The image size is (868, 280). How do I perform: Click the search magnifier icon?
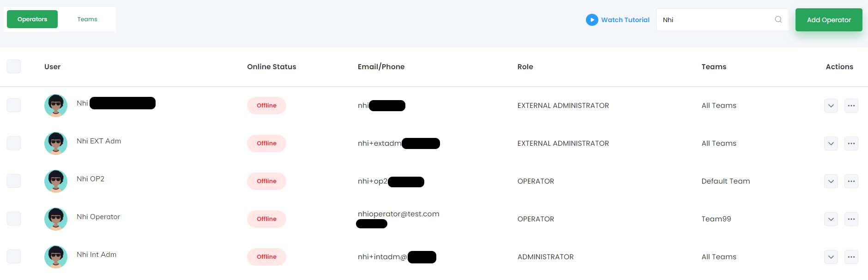[x=778, y=19]
